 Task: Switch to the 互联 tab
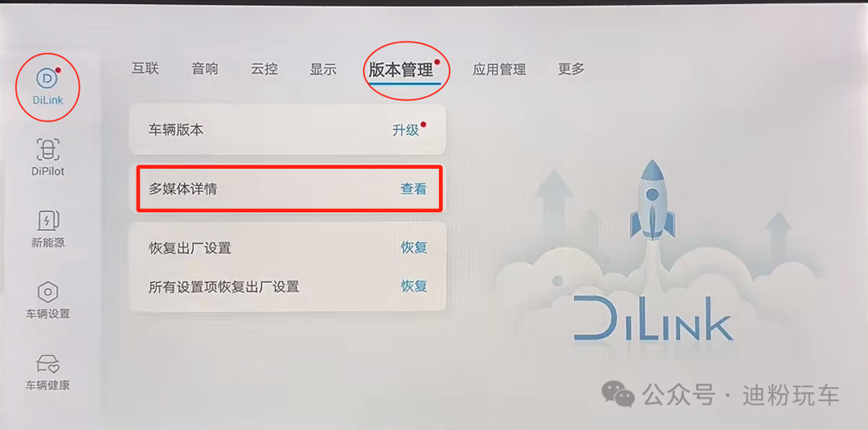[145, 69]
